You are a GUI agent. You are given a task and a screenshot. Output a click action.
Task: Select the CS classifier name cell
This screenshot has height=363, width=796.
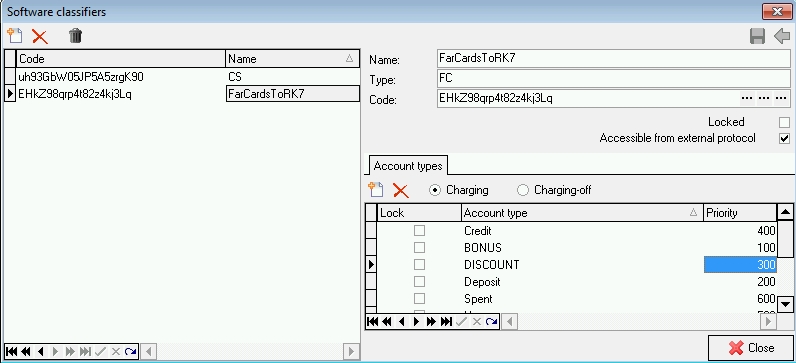click(x=292, y=77)
